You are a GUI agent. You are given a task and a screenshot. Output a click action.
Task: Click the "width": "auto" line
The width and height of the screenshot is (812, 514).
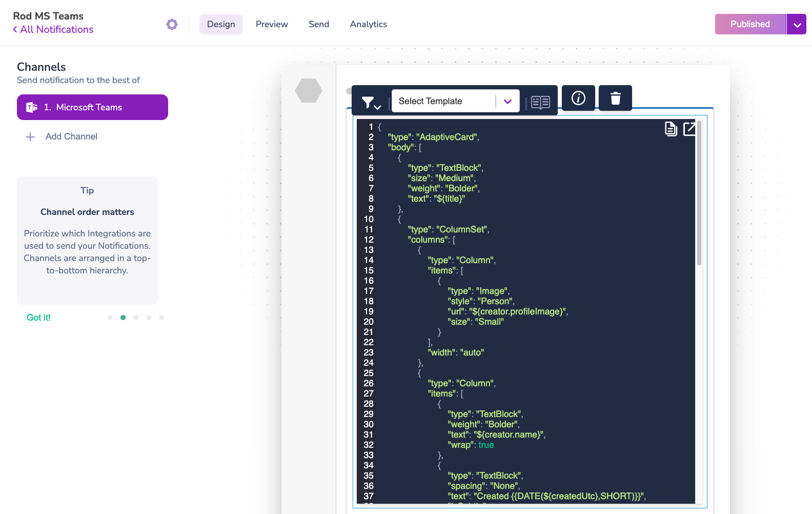[456, 352]
